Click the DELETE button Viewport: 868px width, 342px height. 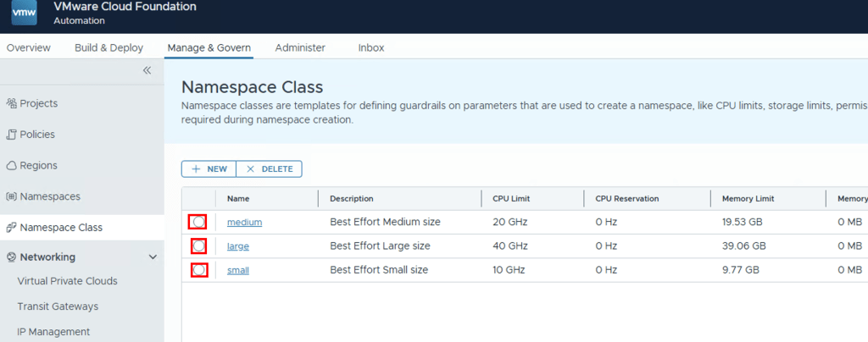tap(269, 169)
